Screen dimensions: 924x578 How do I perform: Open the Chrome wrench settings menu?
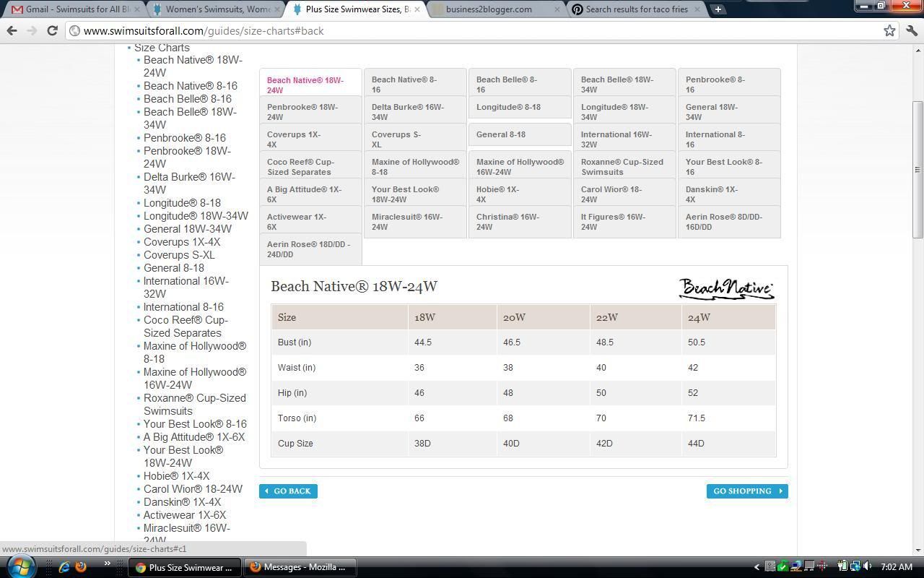pyautogui.click(x=912, y=30)
